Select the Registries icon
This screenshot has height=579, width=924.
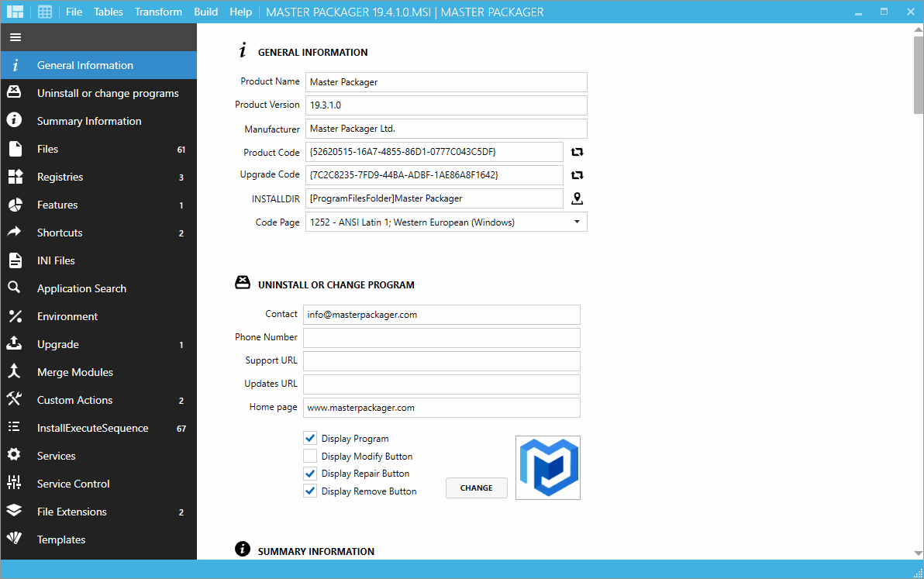16,176
